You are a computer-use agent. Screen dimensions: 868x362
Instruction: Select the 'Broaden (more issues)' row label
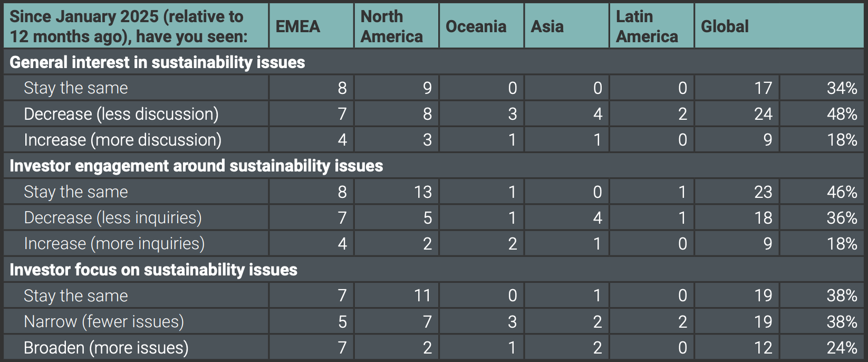(106, 348)
